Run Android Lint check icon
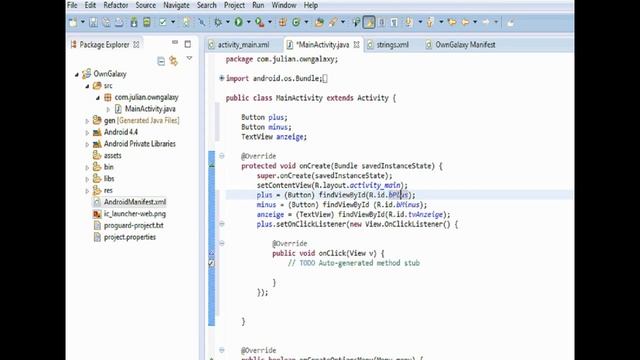The image size is (640, 360). [163, 22]
